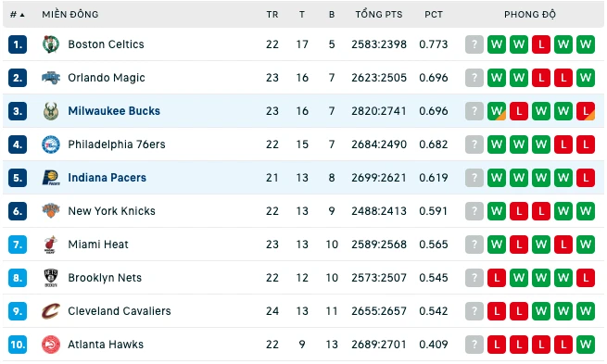Click Boston Celtics gray question mark badge

pyautogui.click(x=474, y=44)
